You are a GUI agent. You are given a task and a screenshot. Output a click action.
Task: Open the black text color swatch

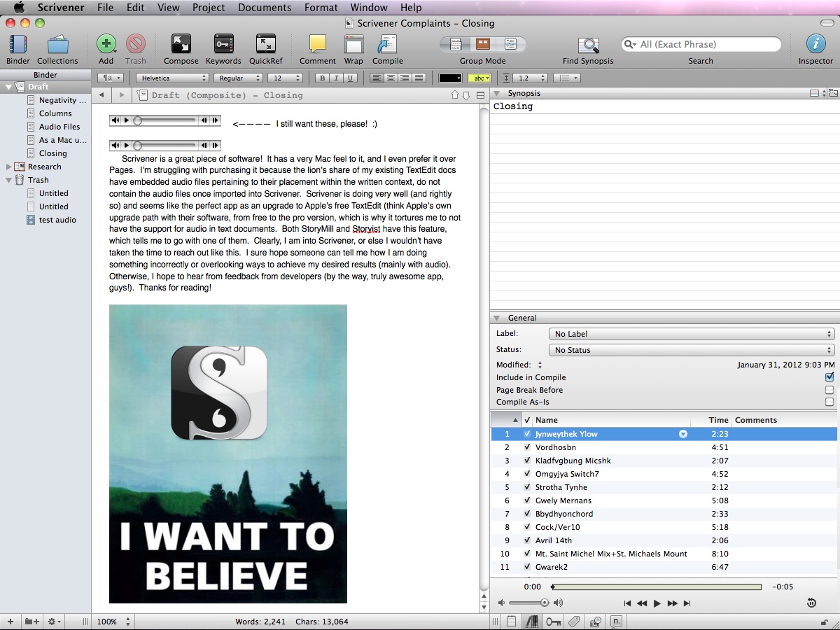coord(450,78)
